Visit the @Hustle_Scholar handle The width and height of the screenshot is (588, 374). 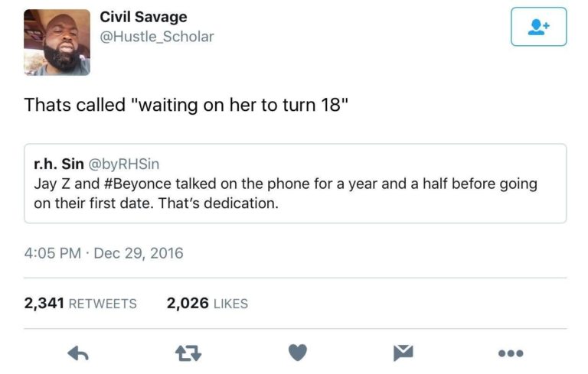(x=157, y=37)
